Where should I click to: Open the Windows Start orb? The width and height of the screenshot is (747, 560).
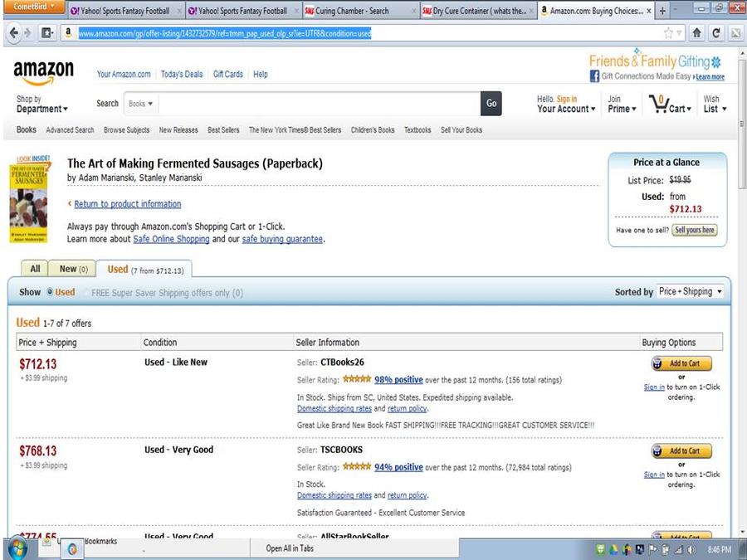tap(17, 548)
